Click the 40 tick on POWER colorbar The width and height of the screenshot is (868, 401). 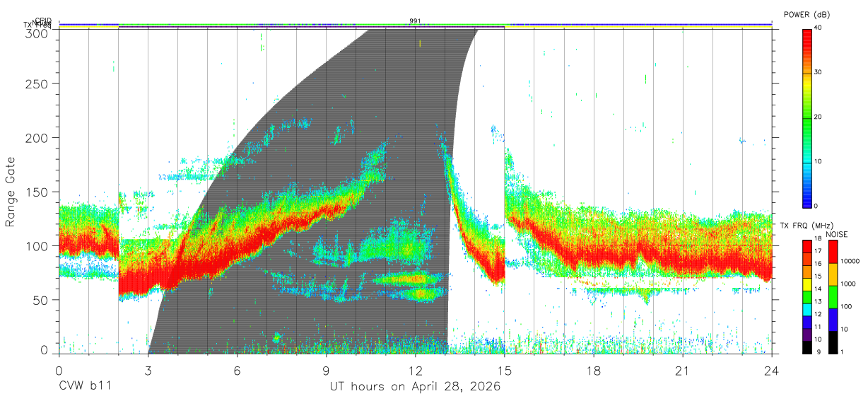[819, 28]
